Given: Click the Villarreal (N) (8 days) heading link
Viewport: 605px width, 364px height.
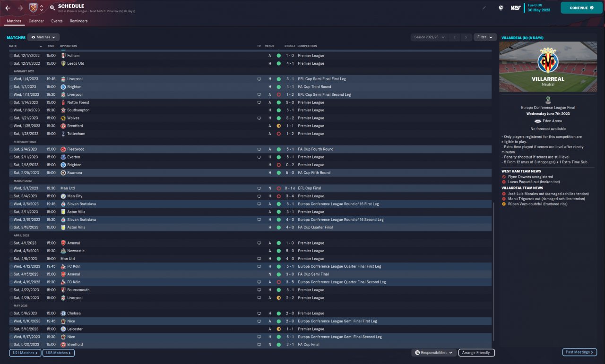Looking at the screenshot, I should coord(522,38).
